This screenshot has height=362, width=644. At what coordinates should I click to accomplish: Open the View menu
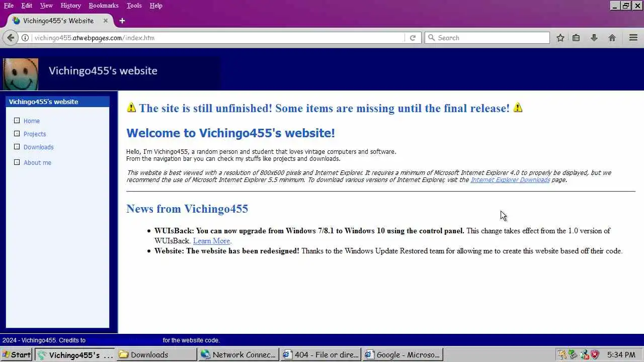pos(46,6)
